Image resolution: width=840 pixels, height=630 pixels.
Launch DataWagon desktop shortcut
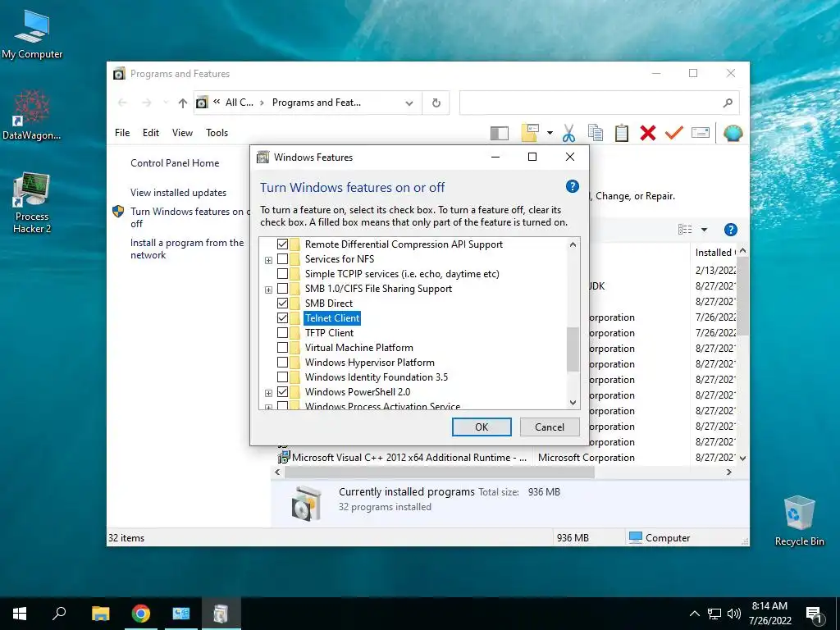pyautogui.click(x=32, y=115)
